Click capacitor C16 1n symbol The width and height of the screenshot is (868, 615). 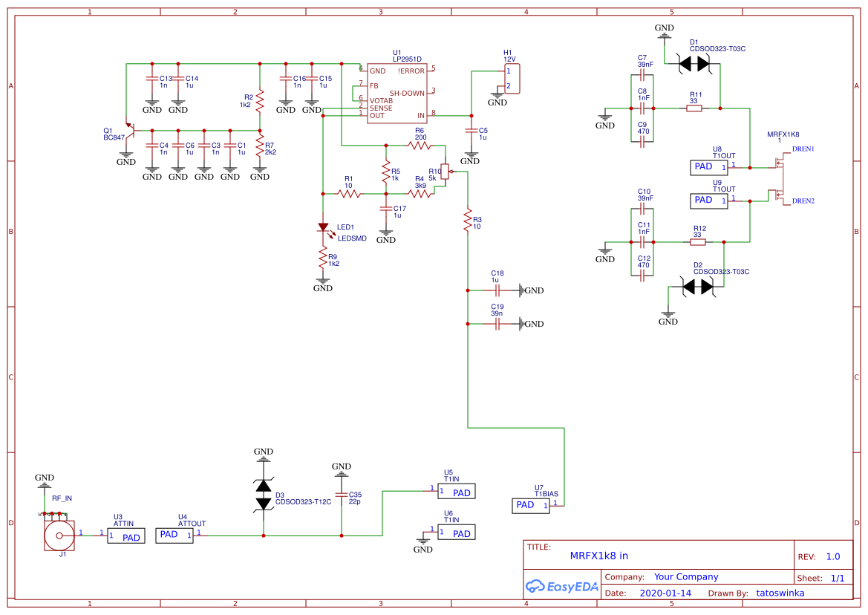point(286,79)
